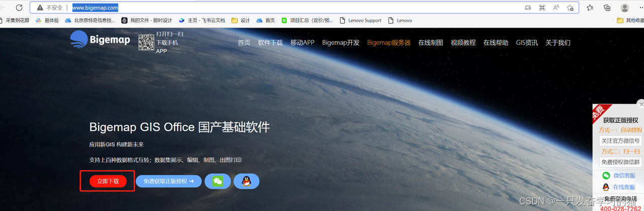Open Bigemap开发 navigation item

pos(341,43)
